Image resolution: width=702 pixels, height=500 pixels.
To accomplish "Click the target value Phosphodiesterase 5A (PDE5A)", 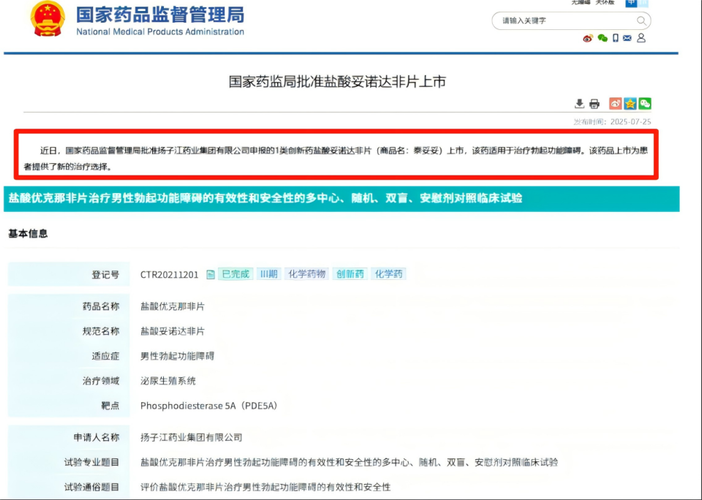I will coord(209,406).
